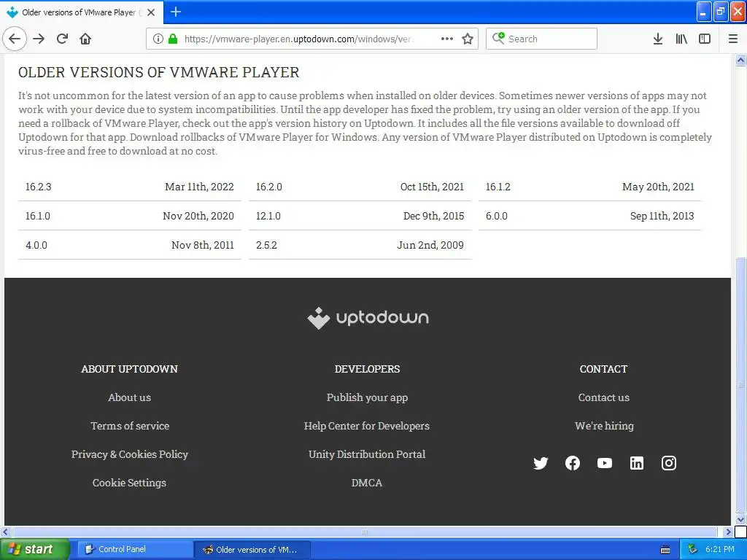Open the Contact us link

pyautogui.click(x=603, y=397)
